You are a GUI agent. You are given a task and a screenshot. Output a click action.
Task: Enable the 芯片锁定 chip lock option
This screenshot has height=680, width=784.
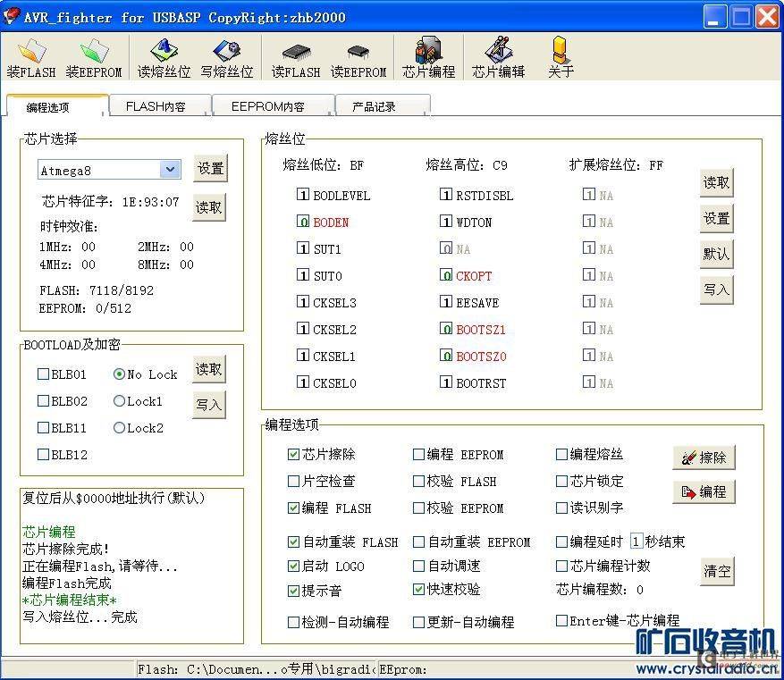click(x=561, y=481)
